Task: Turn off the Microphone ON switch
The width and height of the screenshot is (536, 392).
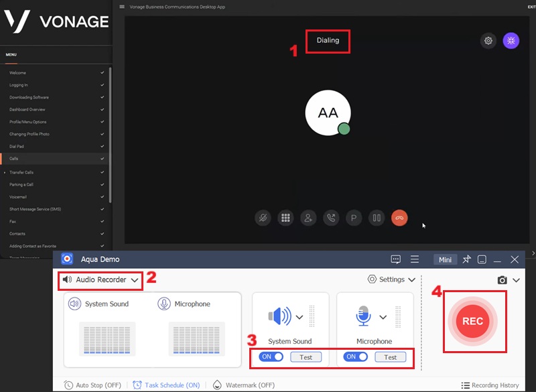Action: [356, 357]
